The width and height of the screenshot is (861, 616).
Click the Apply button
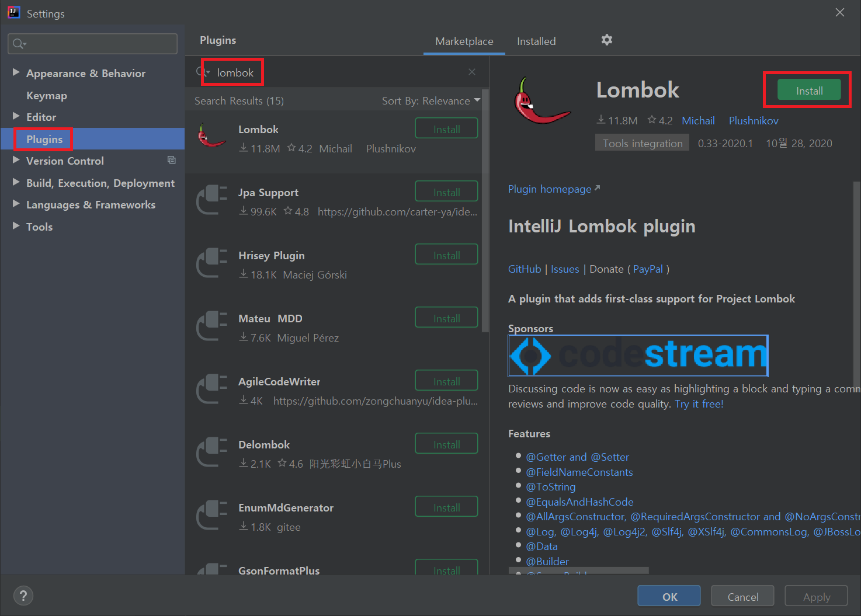point(816,596)
